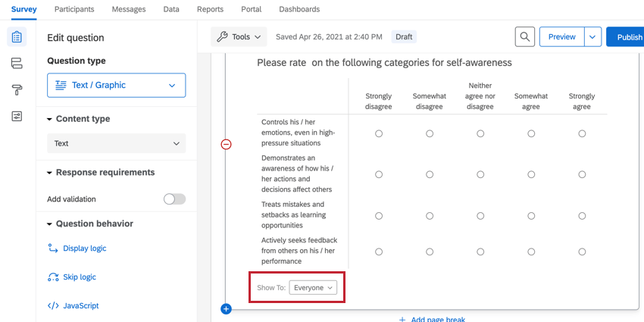Open the Look and feel paint roller icon
Viewport: 644px width, 322px height.
[x=17, y=90]
